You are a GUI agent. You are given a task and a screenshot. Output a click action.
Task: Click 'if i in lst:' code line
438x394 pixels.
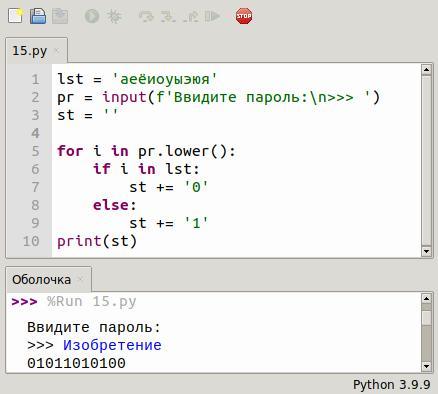pyautogui.click(x=146, y=169)
